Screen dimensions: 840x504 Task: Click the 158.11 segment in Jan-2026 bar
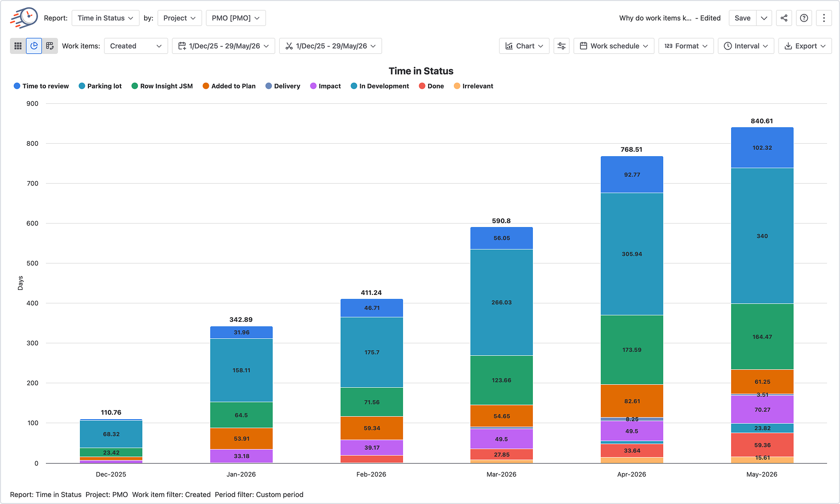[x=241, y=370]
